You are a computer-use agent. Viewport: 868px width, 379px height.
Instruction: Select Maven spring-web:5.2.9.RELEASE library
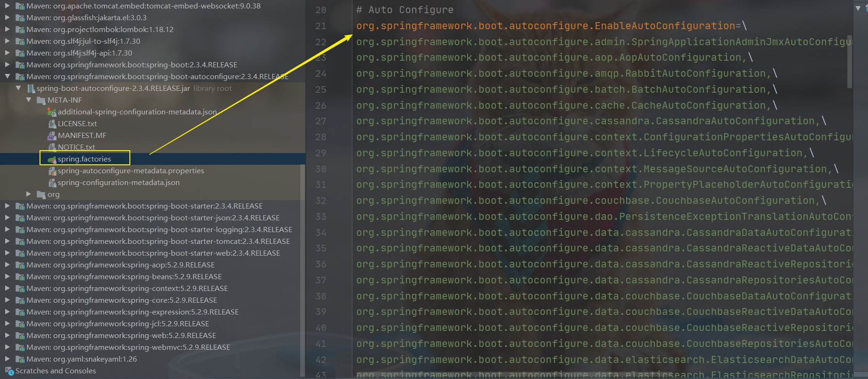(x=121, y=336)
